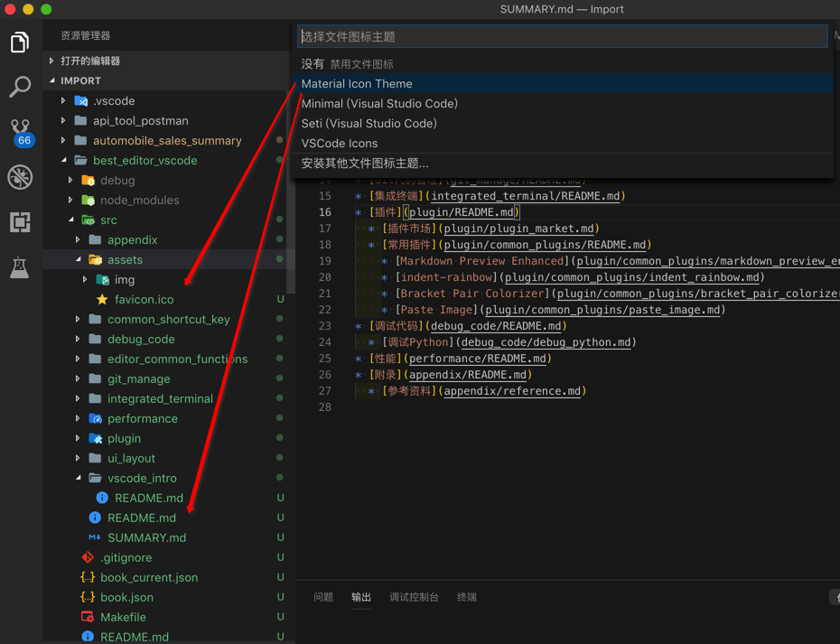840x644 pixels.
Task: Expand the .vscode folder arrow
Action: (x=63, y=101)
